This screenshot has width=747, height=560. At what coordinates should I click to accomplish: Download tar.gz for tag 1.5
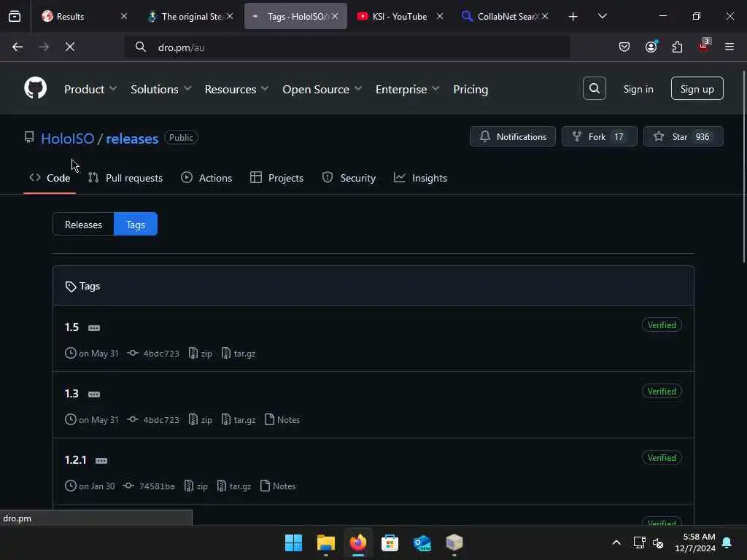tap(239, 354)
